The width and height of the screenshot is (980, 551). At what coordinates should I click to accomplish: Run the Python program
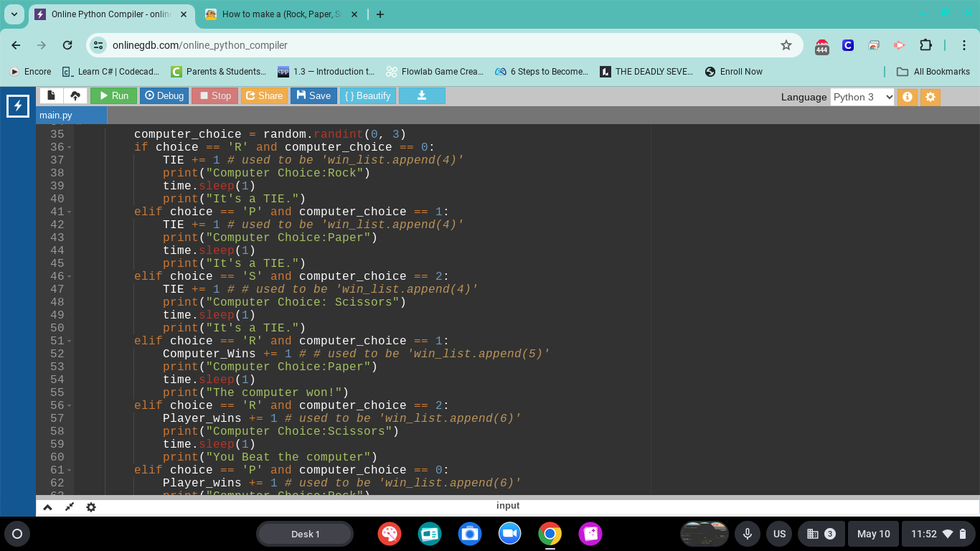click(113, 95)
